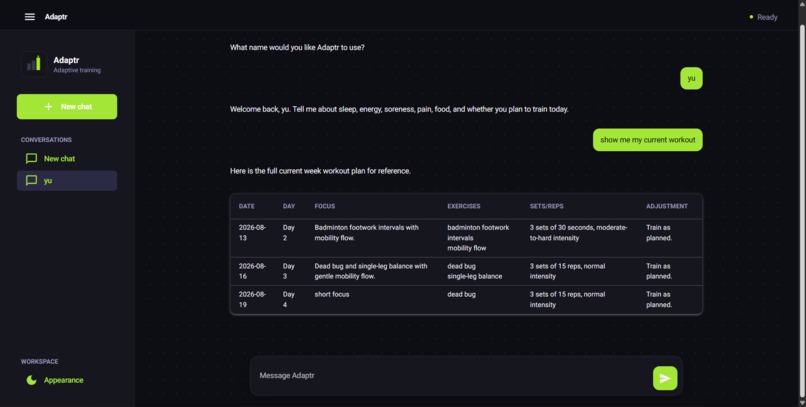The image size is (806, 407).
Task: Click the chat bubble icon beside New chat
Action: tap(31, 159)
